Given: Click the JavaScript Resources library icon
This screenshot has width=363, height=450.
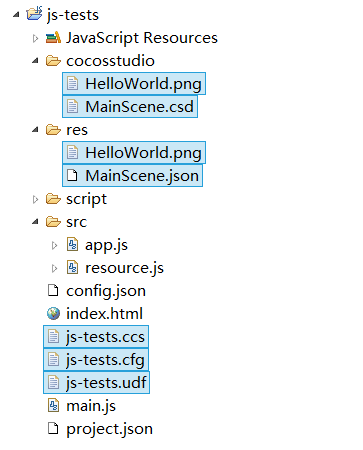Looking at the screenshot, I should coord(53,38).
